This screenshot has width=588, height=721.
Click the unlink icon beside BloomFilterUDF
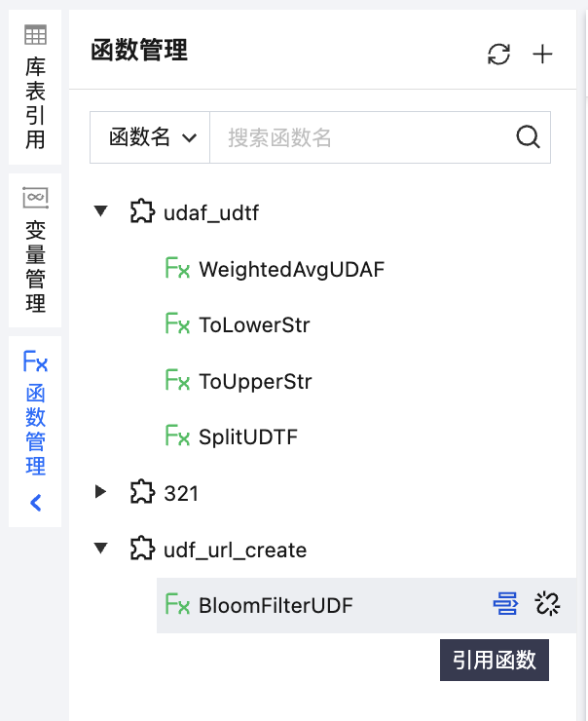(x=547, y=604)
